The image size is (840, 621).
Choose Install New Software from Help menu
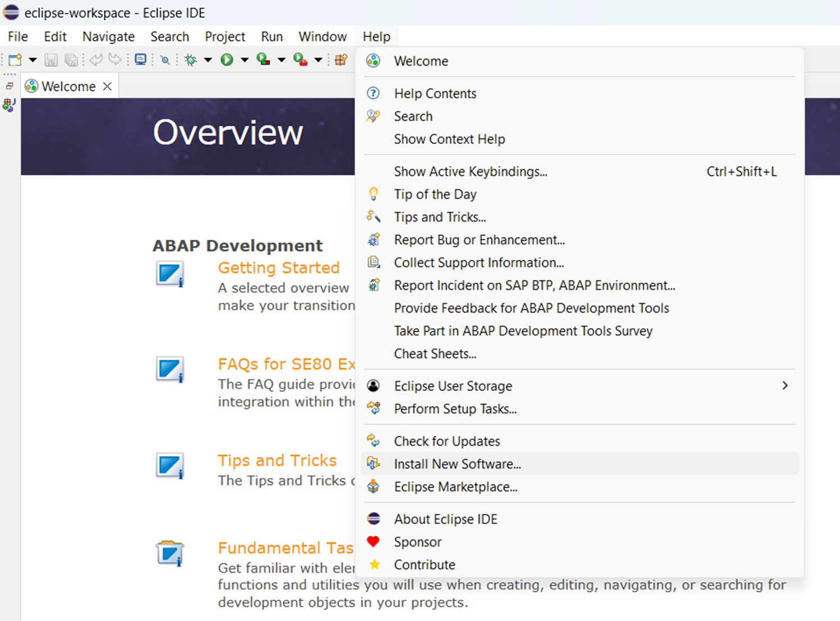tap(457, 464)
